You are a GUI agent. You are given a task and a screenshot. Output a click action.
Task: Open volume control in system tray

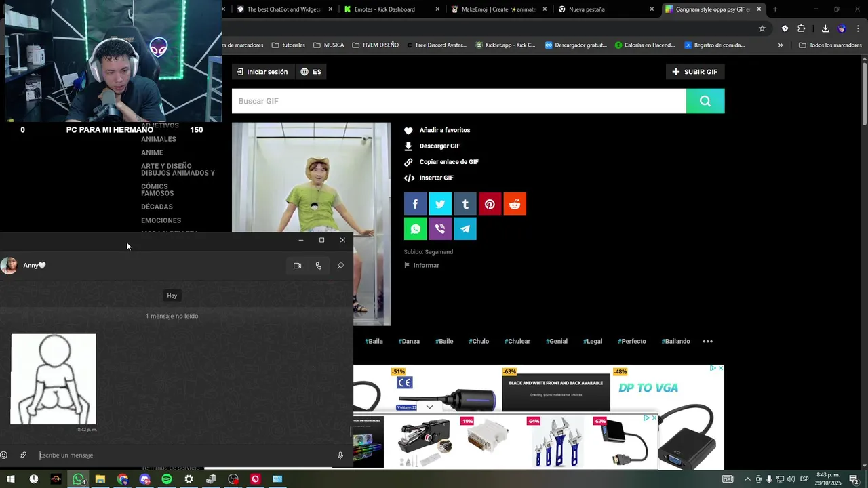[x=791, y=479]
